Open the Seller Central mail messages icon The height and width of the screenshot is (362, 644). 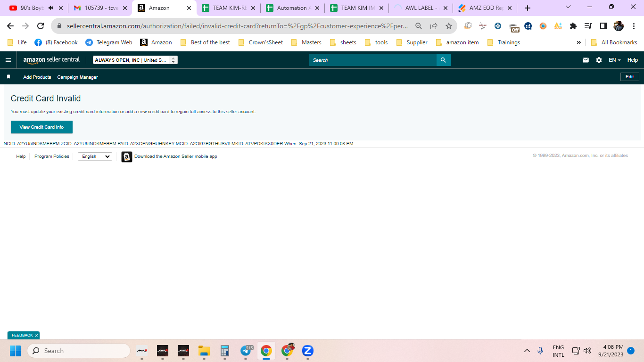[586, 60]
